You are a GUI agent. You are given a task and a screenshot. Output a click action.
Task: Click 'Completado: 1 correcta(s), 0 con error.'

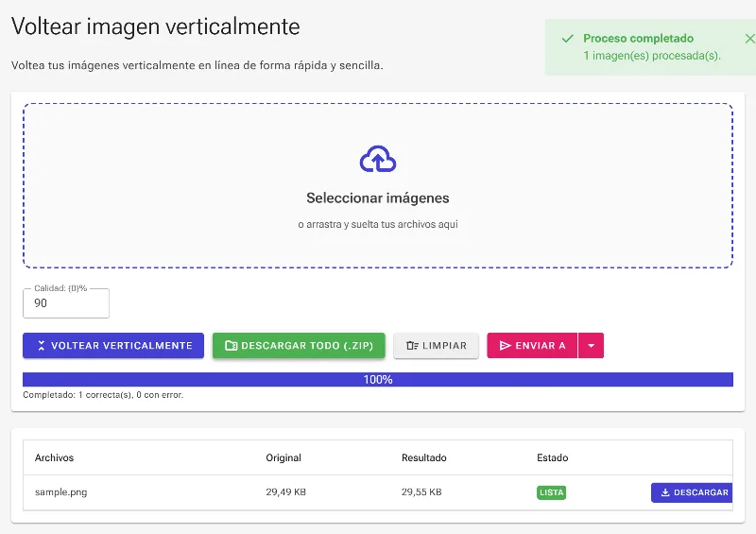click(x=103, y=394)
